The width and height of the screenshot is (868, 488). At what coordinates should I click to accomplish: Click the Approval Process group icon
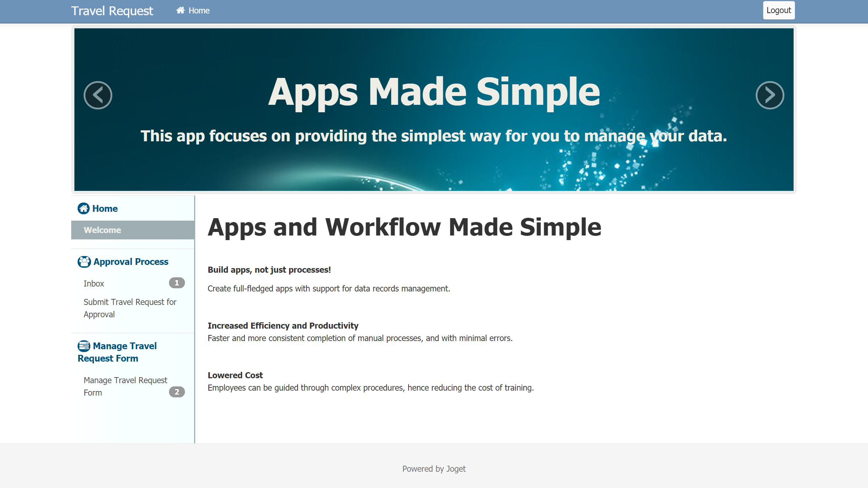click(84, 262)
